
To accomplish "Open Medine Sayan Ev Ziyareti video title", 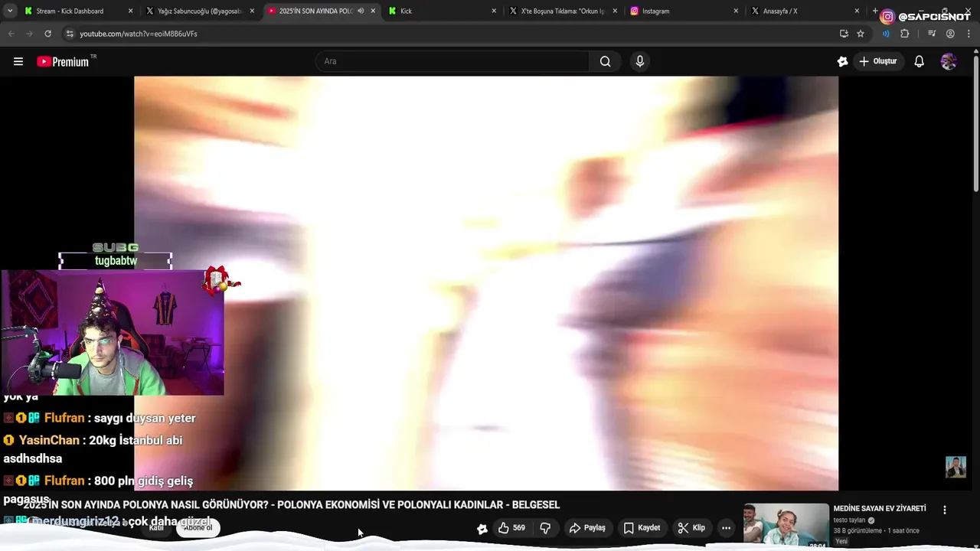I will pyautogui.click(x=880, y=508).
